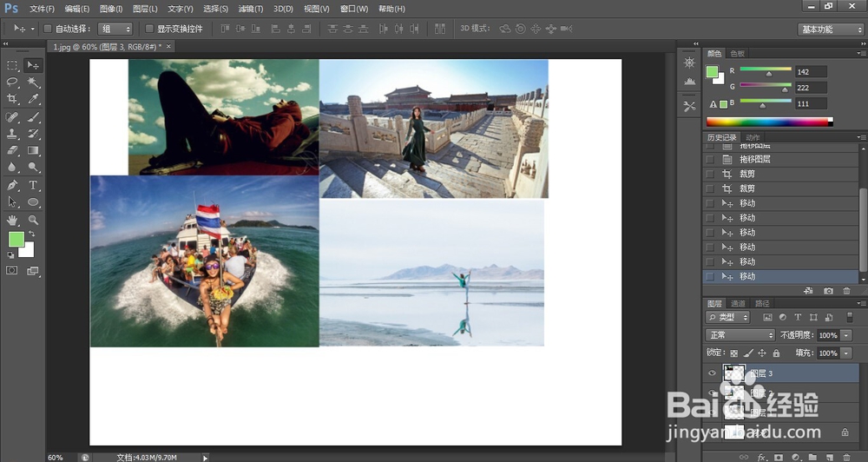Image resolution: width=868 pixels, height=462 pixels.
Task: Open the Color panel flyout menu
Action: [860, 53]
